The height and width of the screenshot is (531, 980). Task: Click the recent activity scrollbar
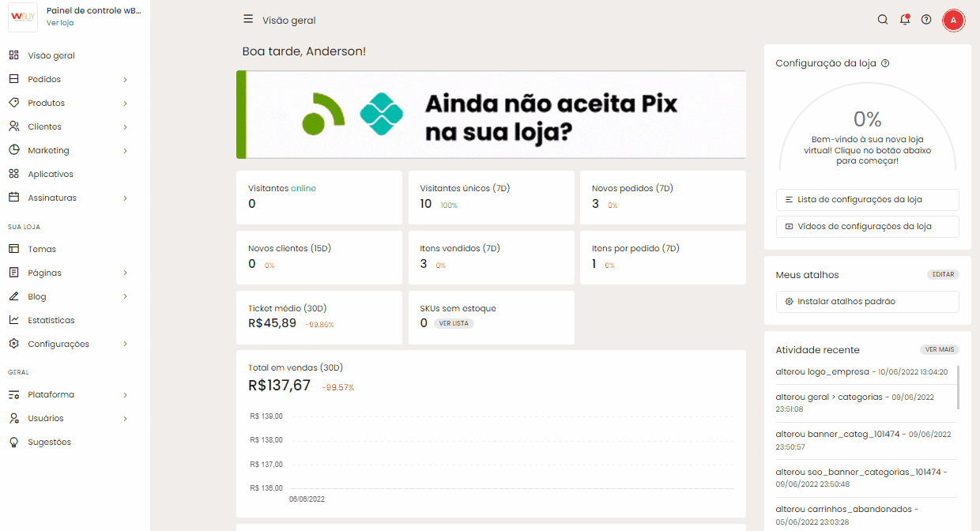click(x=959, y=387)
